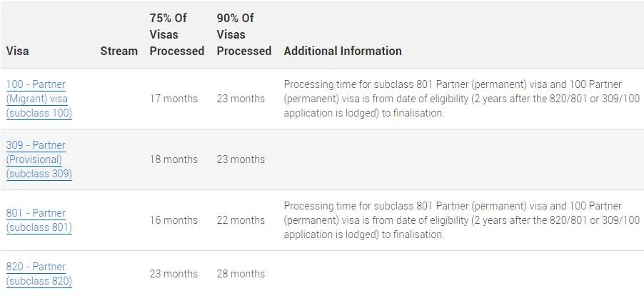Select the 22 months cell for subclass 801
The width and height of the screenshot is (644, 296).
[x=241, y=220]
